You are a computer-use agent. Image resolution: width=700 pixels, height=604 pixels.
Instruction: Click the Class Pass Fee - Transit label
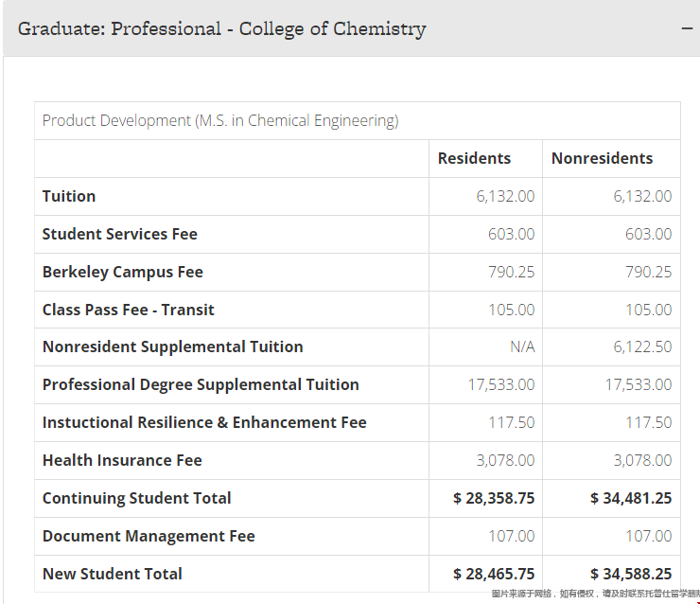[x=128, y=310]
